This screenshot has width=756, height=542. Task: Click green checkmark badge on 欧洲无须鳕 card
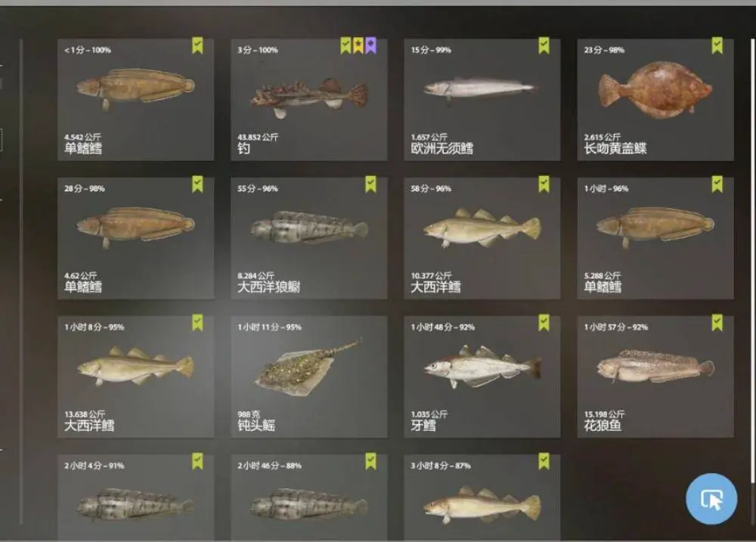tap(544, 45)
